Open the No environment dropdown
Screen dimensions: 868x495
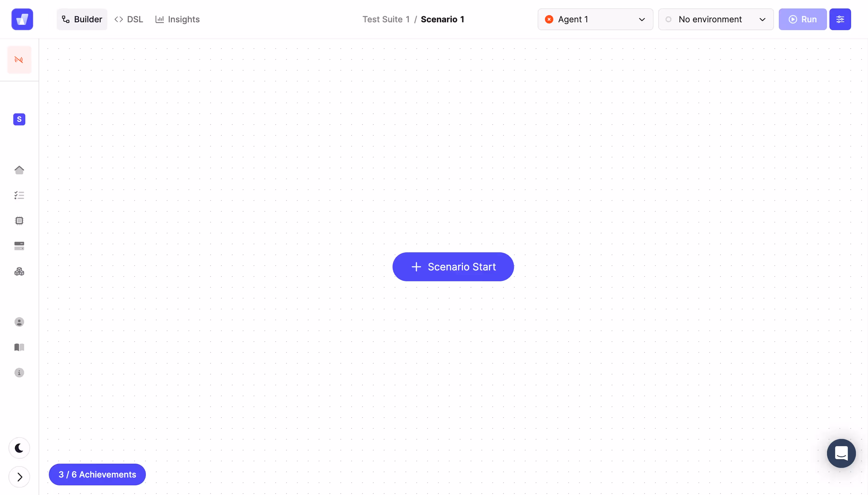click(715, 19)
